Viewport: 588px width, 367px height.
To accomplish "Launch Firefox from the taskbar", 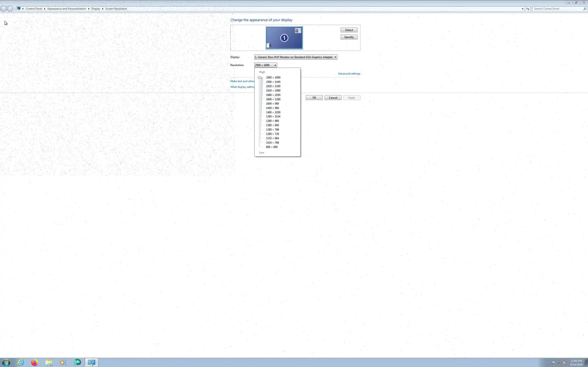I will (x=34, y=362).
